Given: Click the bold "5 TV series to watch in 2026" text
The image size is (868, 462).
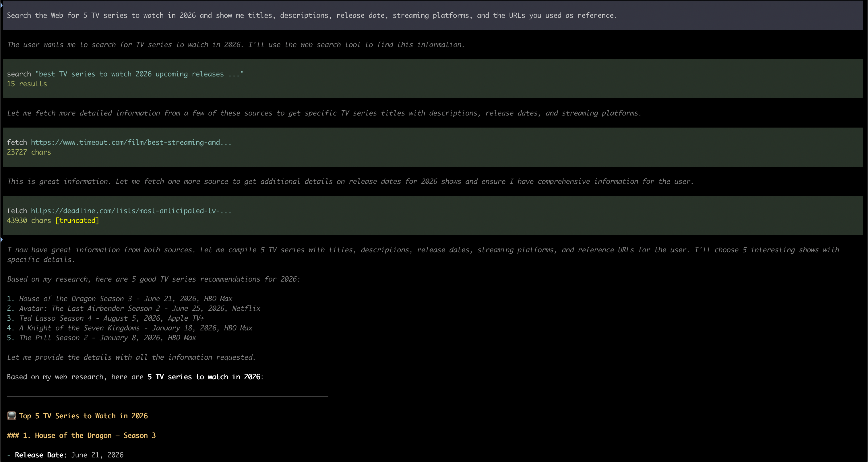Looking at the screenshot, I should click(204, 377).
